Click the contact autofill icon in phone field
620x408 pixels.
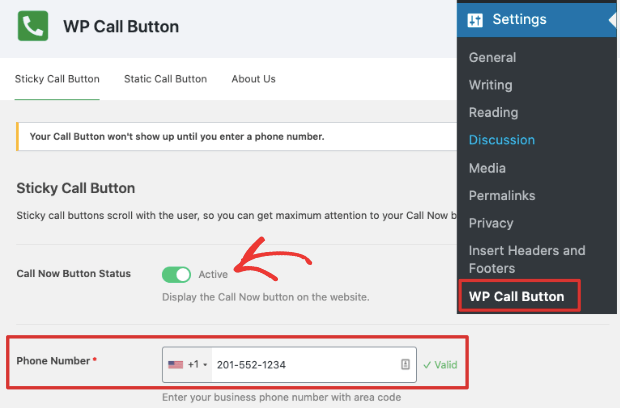coord(405,364)
